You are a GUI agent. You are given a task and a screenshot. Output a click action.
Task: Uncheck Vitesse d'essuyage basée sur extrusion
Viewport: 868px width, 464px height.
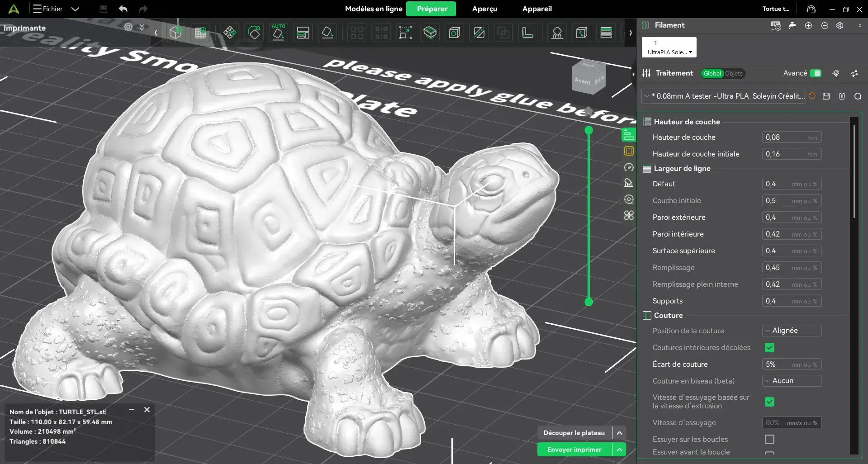click(769, 402)
